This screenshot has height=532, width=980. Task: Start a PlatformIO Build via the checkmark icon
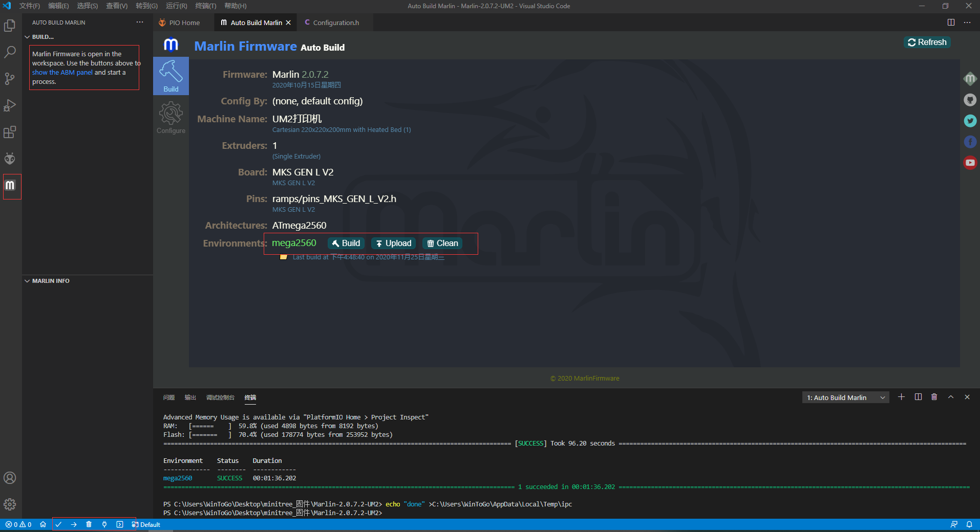[58, 524]
